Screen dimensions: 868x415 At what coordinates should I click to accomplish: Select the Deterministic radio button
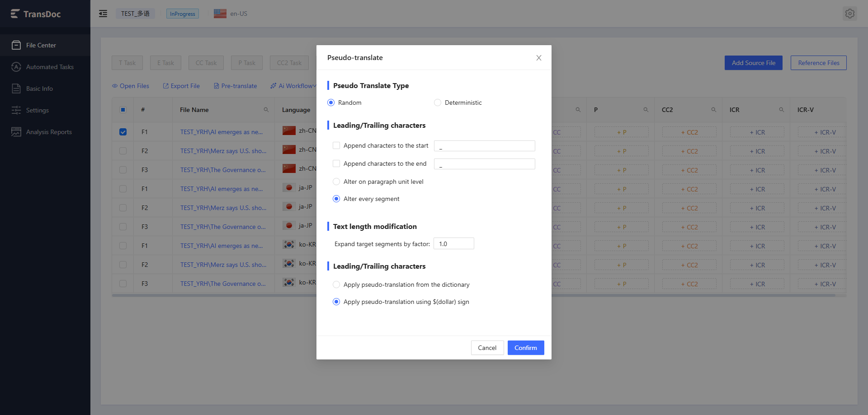tap(438, 103)
